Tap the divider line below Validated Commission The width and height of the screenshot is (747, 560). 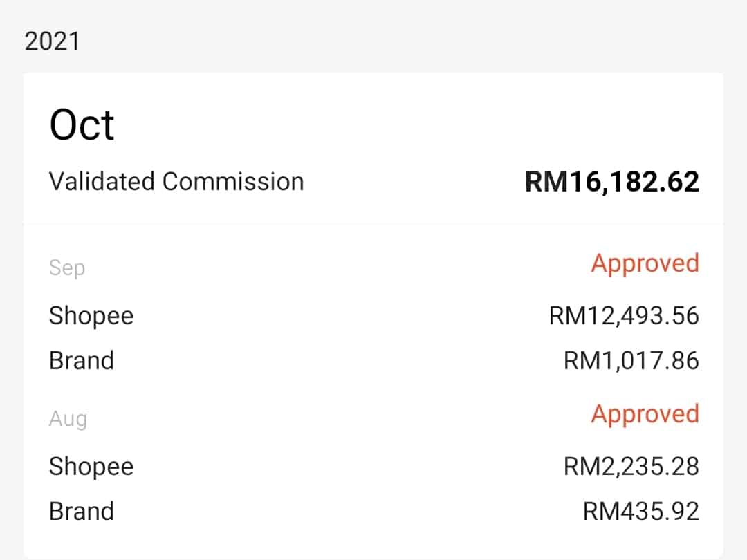point(373,223)
